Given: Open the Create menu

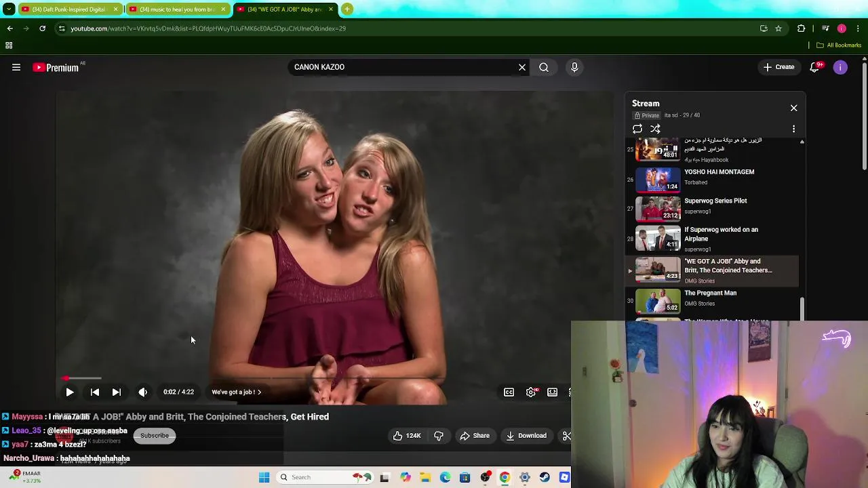Looking at the screenshot, I should [x=778, y=67].
